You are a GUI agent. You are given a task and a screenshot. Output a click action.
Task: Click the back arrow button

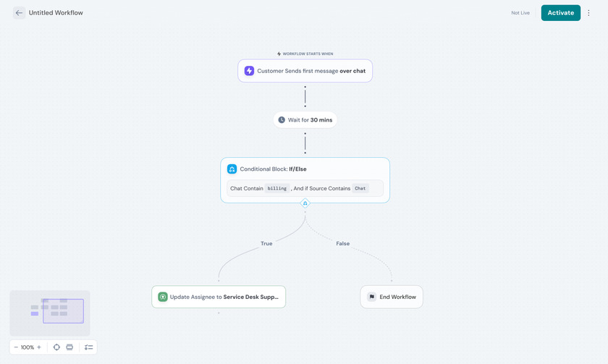pos(19,13)
